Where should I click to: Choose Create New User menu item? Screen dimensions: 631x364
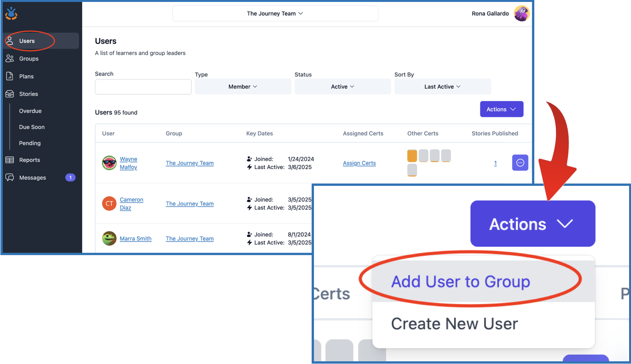454,324
